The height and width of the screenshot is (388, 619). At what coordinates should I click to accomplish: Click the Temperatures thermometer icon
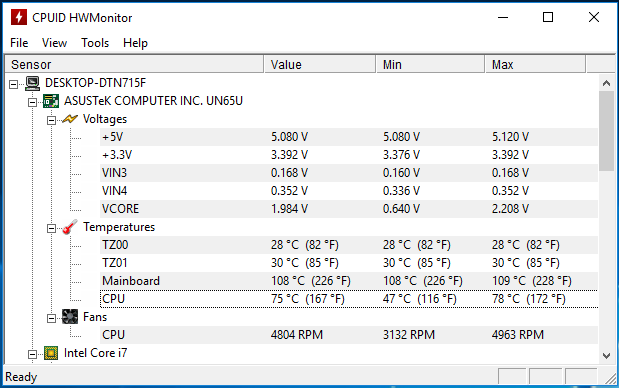(x=70, y=227)
